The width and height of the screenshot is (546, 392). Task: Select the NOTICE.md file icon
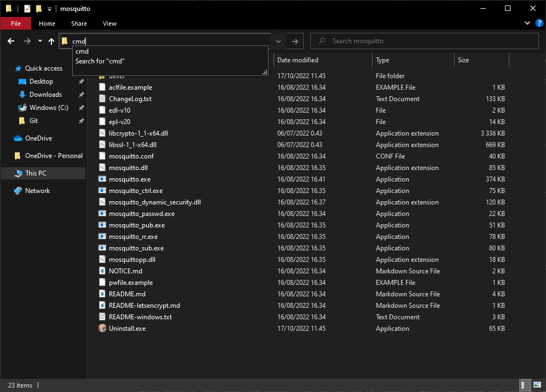102,271
